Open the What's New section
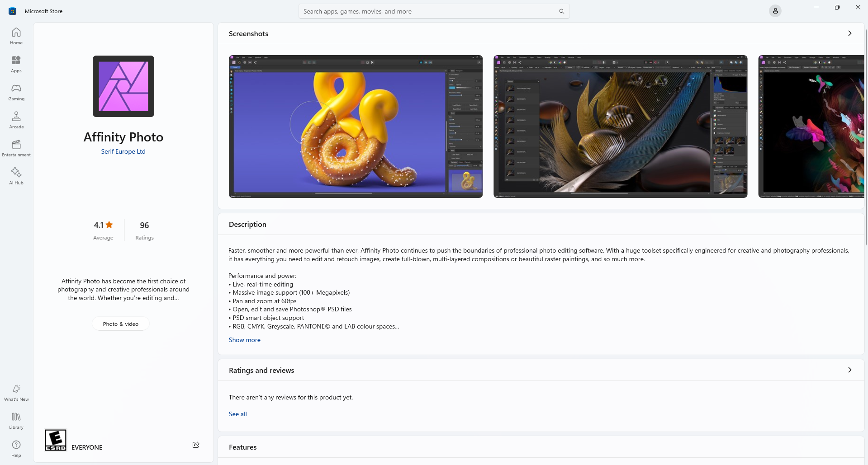868x465 pixels. (x=16, y=392)
